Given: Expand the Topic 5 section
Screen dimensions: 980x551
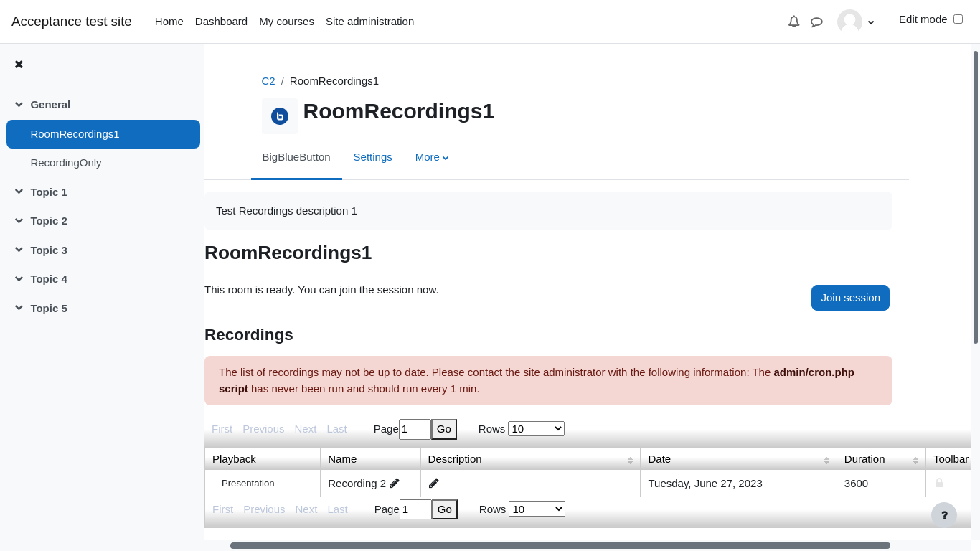Looking at the screenshot, I should click(19, 308).
